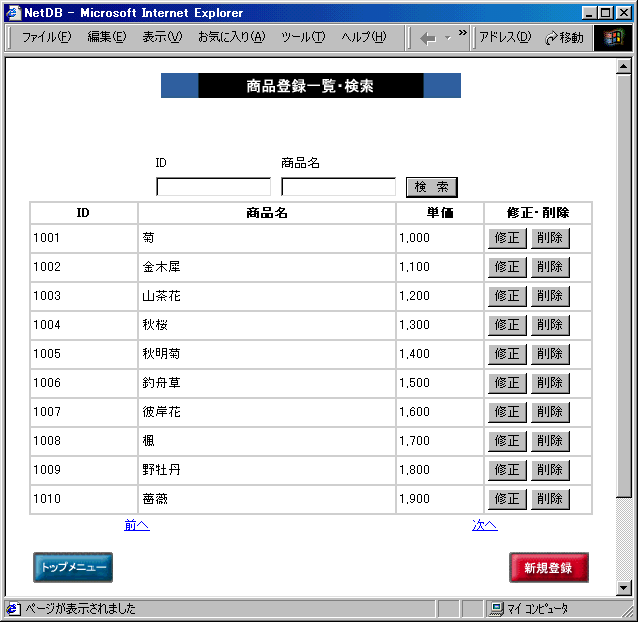Click 削除 for product 1002 金木犀
Image resolution: width=638 pixels, height=622 pixels.
(551, 267)
